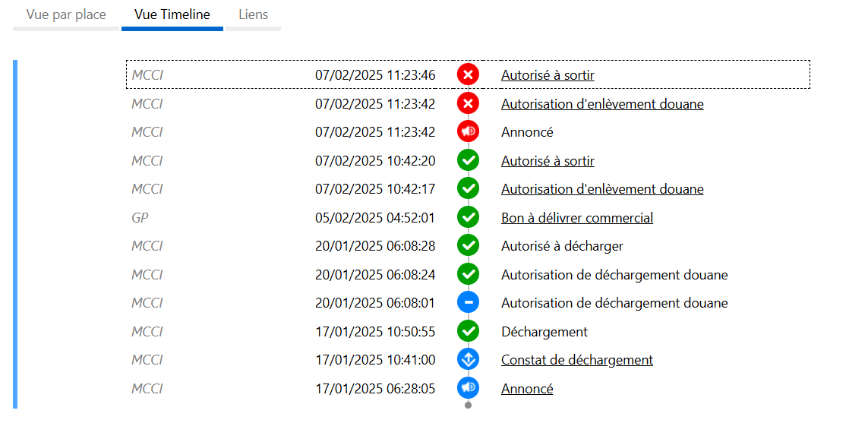The height and width of the screenshot is (423, 868).
Task: Click the blue megaphone icon at 06:28:05
Action: 468,388
